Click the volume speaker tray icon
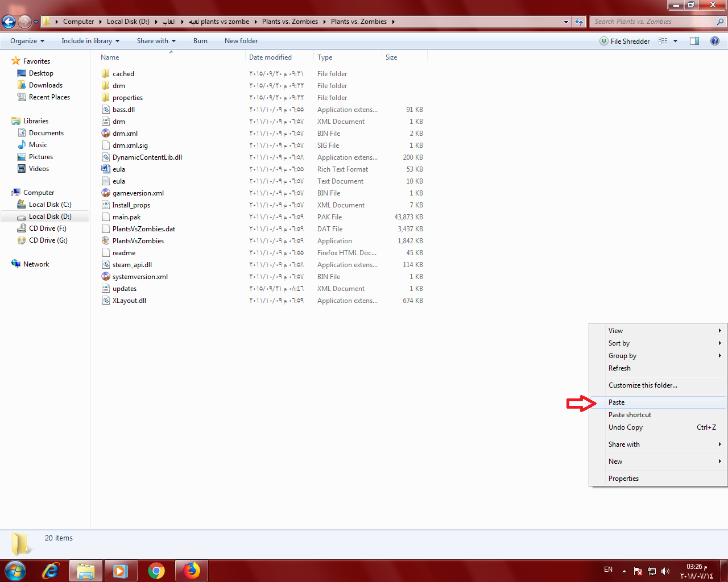 [665, 571]
